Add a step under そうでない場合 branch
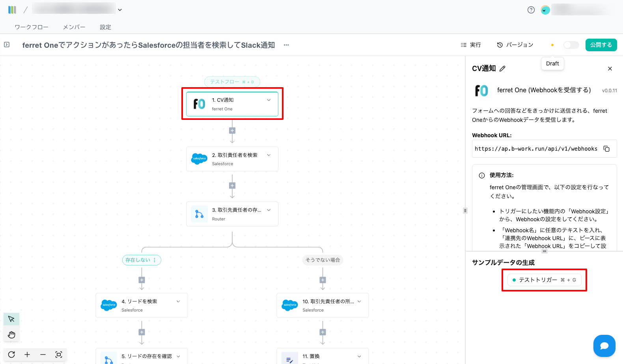The width and height of the screenshot is (623, 364). (323, 280)
